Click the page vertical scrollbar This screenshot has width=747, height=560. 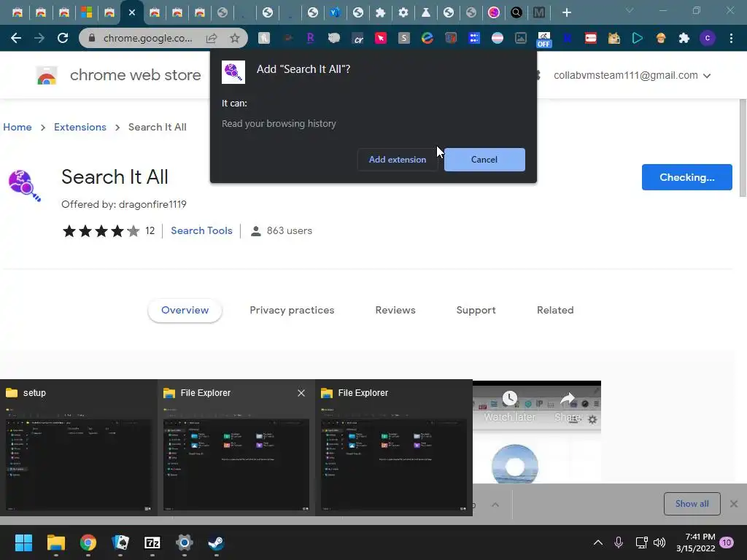point(742,147)
